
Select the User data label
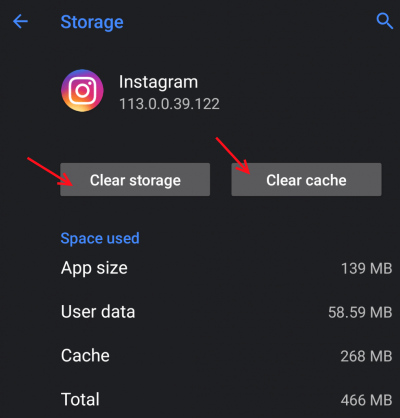98,312
